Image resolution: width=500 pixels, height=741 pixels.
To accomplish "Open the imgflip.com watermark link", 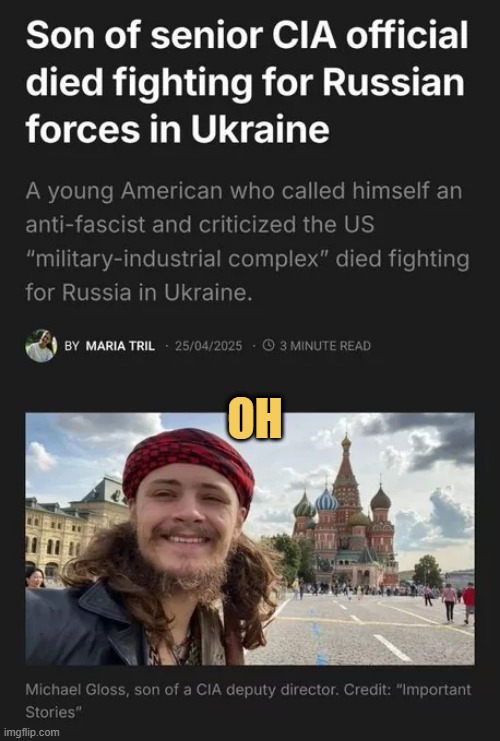I will click(32, 732).
